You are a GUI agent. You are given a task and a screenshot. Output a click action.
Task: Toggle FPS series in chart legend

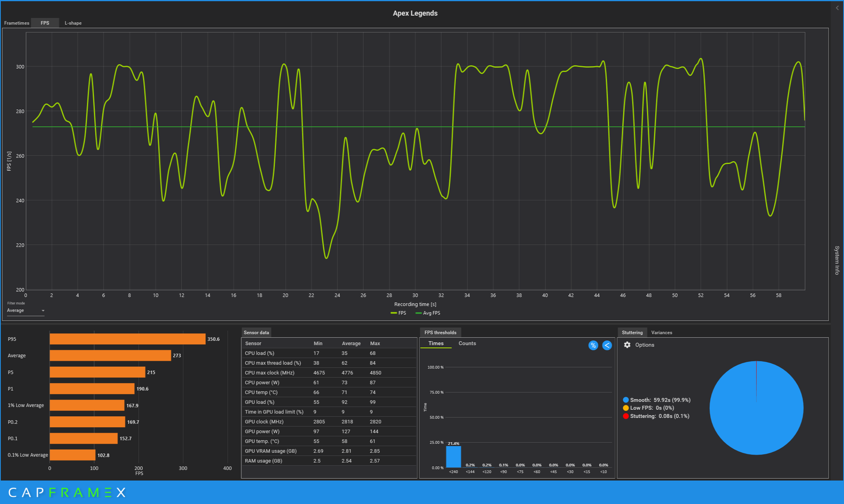(x=398, y=313)
